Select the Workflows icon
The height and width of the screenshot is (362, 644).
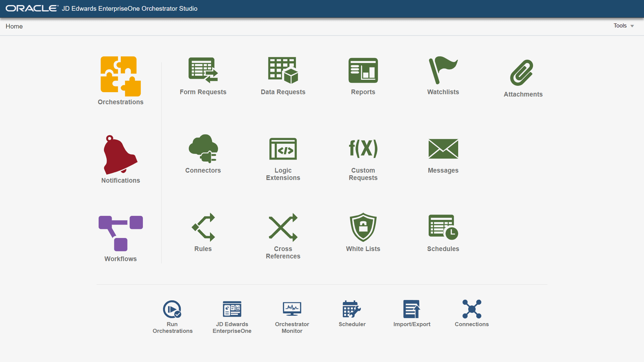coord(120,233)
